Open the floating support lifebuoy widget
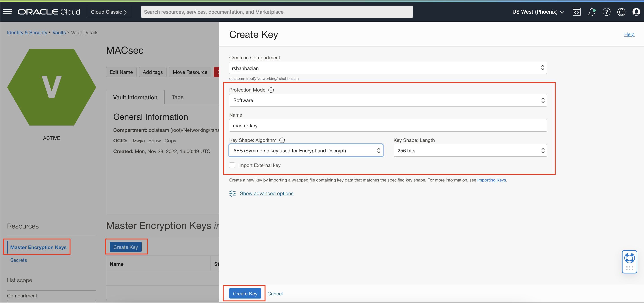This screenshot has width=644, height=303. coord(629,258)
